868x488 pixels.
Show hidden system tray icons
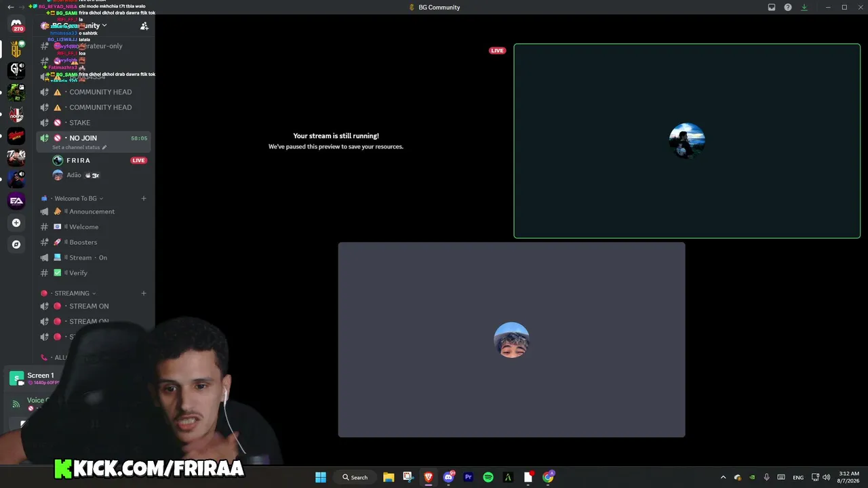(723, 477)
